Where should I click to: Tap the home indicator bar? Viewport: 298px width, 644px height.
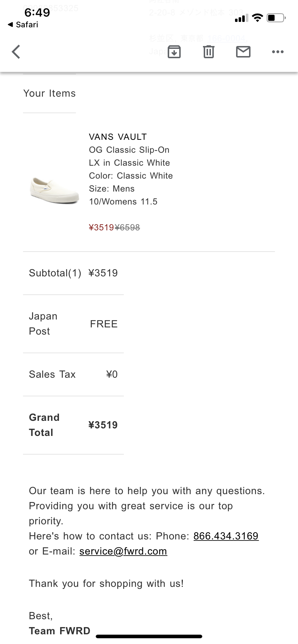click(x=149, y=636)
